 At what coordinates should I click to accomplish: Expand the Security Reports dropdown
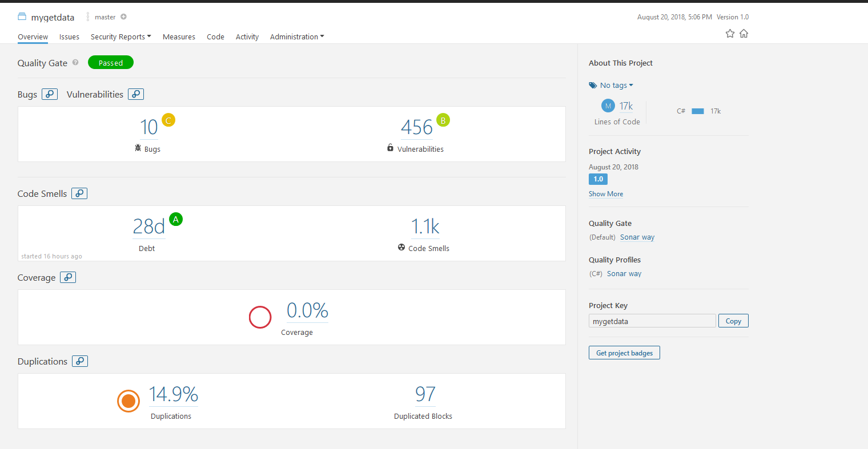point(120,37)
